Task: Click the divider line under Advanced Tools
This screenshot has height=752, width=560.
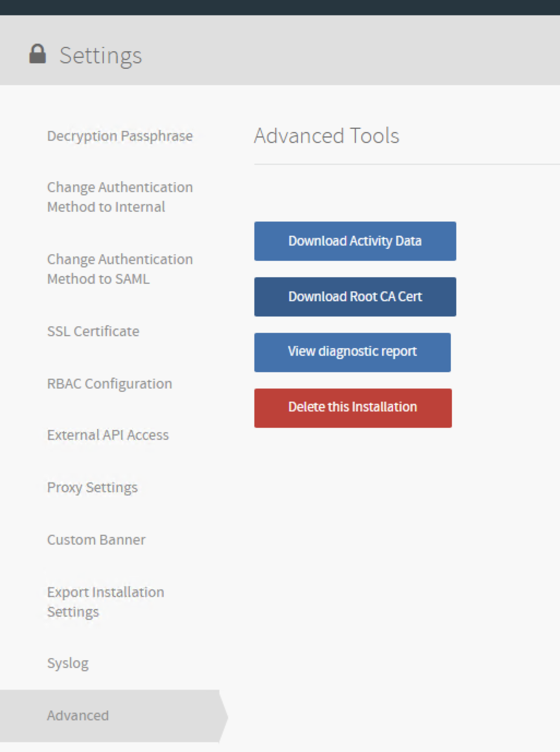Action: [407, 164]
